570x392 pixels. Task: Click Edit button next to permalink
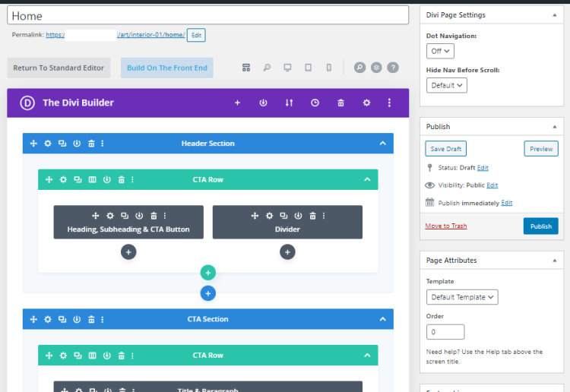(x=196, y=35)
